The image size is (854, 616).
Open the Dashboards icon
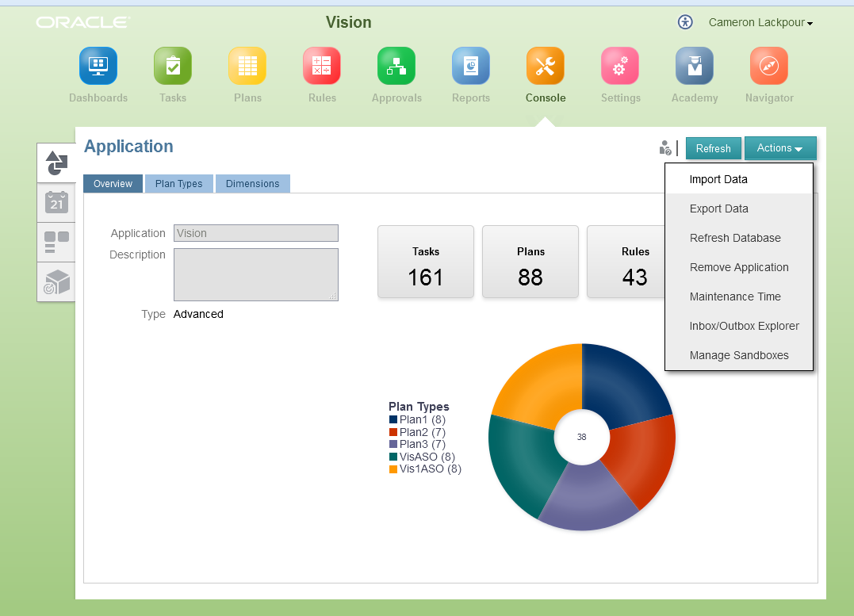[x=98, y=66]
